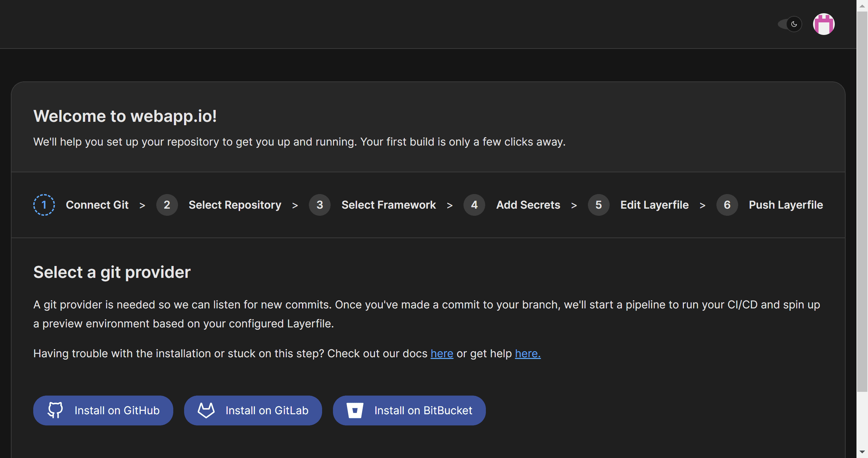Click the BitBucket bucket icon

click(x=355, y=410)
